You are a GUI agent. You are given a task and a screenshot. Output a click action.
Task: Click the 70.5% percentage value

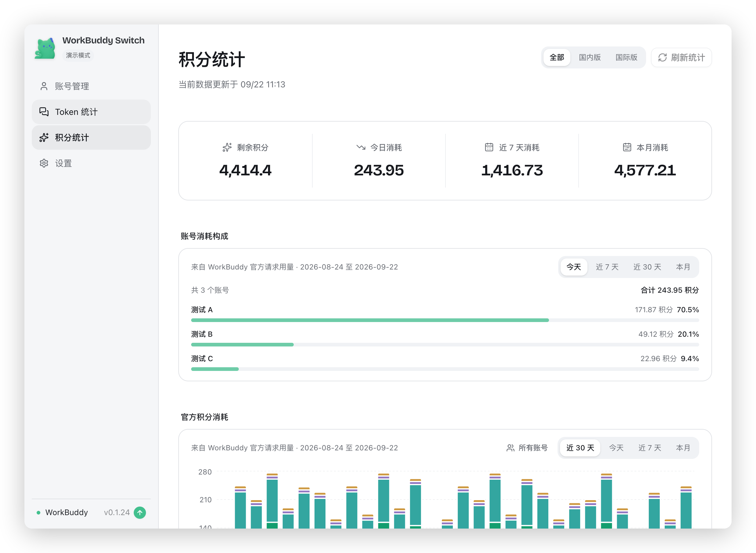click(688, 310)
